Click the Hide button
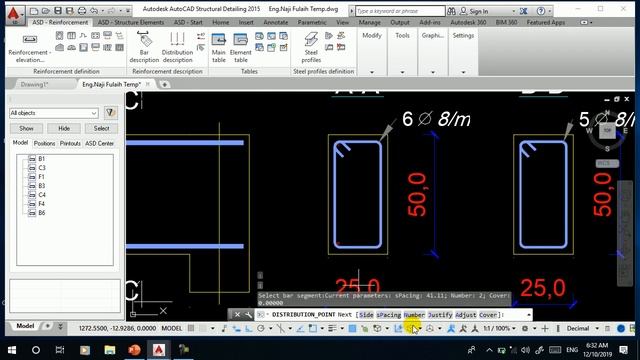The image size is (640, 360). [64, 128]
